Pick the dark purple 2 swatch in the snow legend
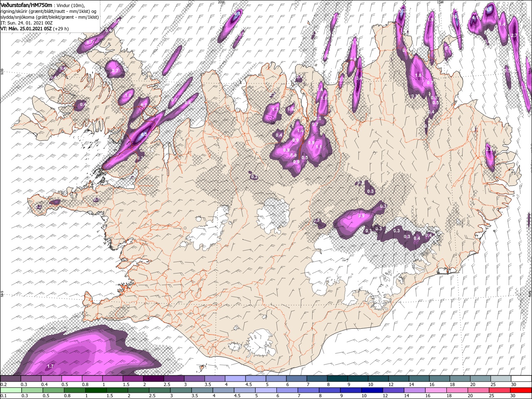This screenshot has width=532, height=399. (x=153, y=379)
